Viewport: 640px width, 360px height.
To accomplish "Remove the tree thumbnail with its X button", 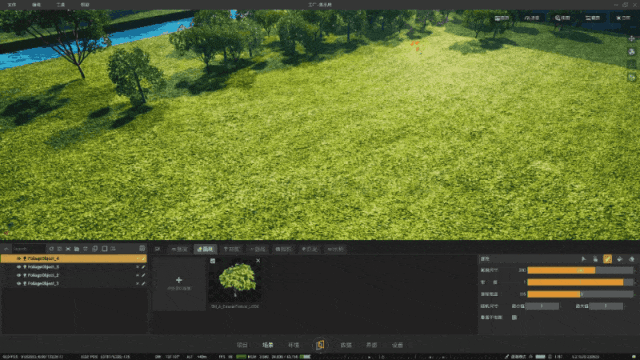I will point(258,260).
